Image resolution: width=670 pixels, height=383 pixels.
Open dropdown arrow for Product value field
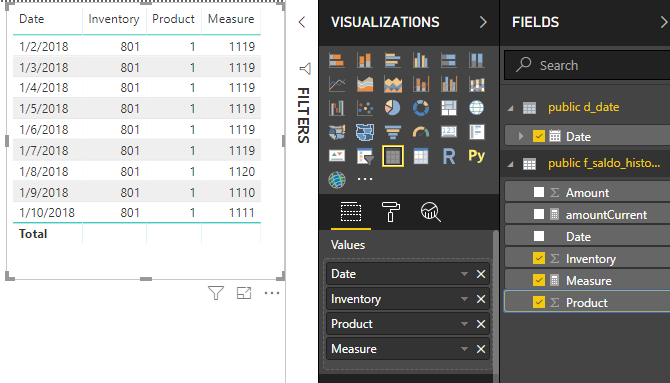pos(464,324)
